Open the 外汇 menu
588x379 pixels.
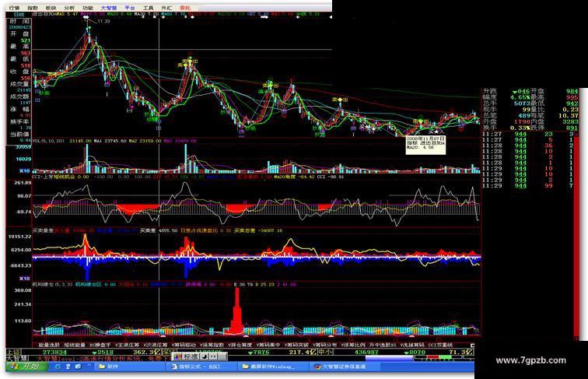click(166, 8)
